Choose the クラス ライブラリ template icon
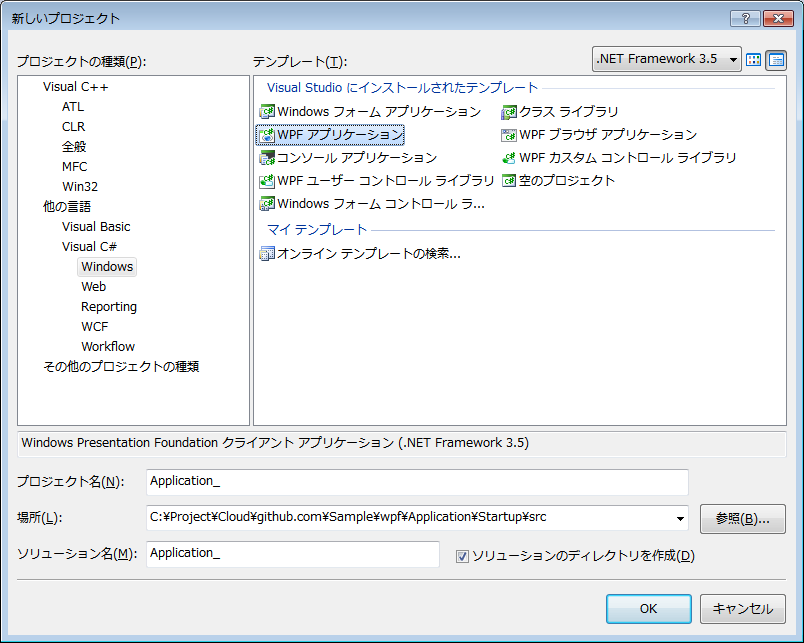This screenshot has width=804, height=643. point(509,112)
